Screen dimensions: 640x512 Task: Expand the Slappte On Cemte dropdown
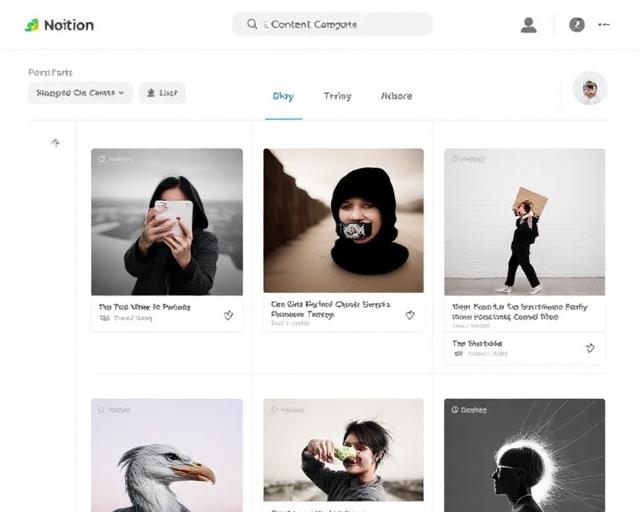pos(80,93)
